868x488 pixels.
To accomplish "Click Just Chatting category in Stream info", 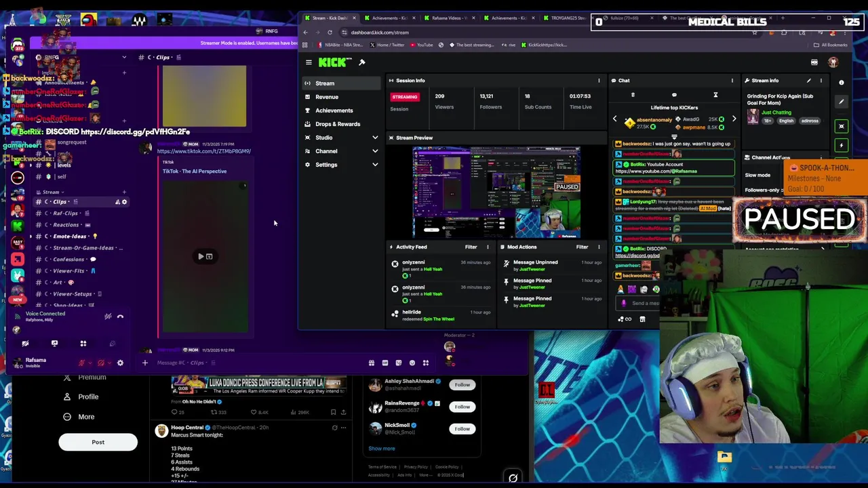I will click(776, 113).
